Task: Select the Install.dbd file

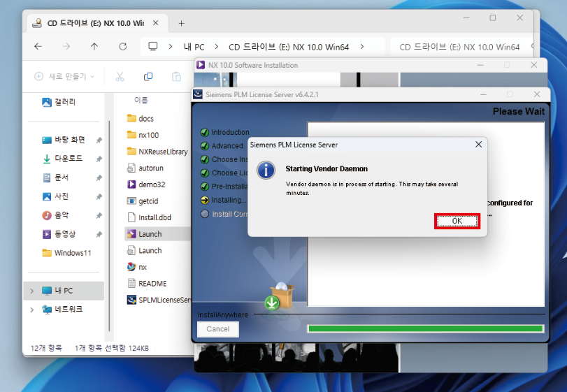Action: coord(150,217)
